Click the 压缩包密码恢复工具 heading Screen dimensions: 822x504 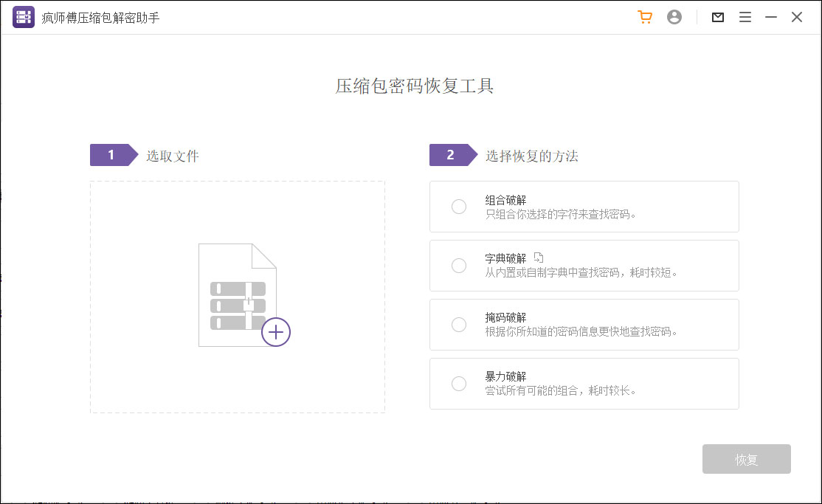tap(415, 86)
